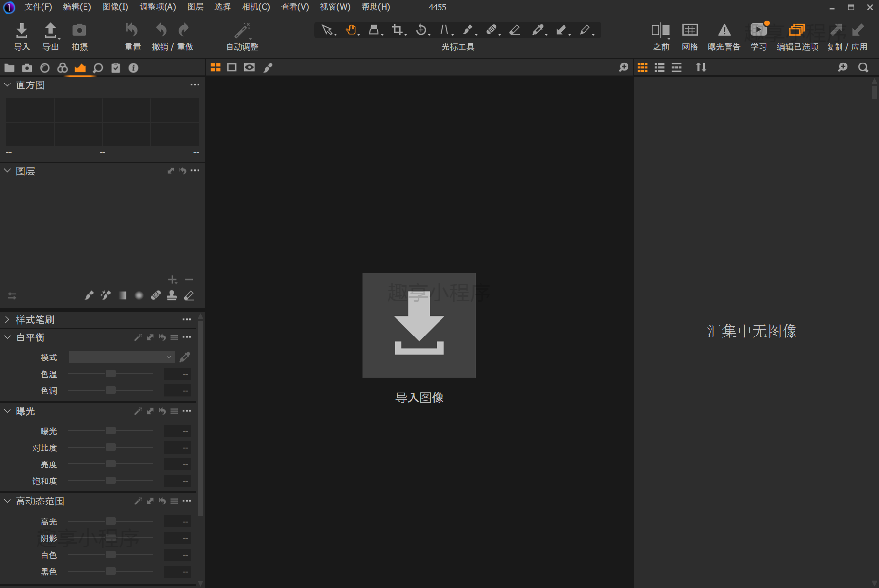Click the 导入 import icon in toolbar
This screenshot has height=588, width=879.
coord(21,30)
